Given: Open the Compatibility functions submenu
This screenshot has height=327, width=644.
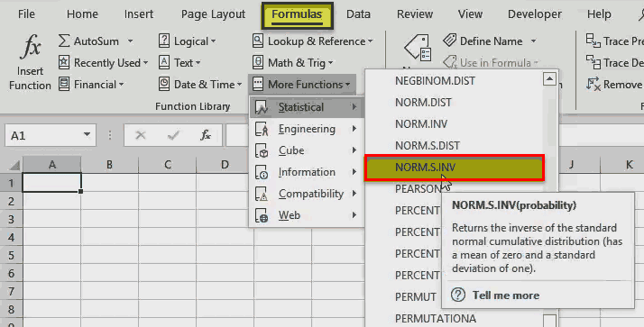Looking at the screenshot, I should pyautogui.click(x=307, y=194).
